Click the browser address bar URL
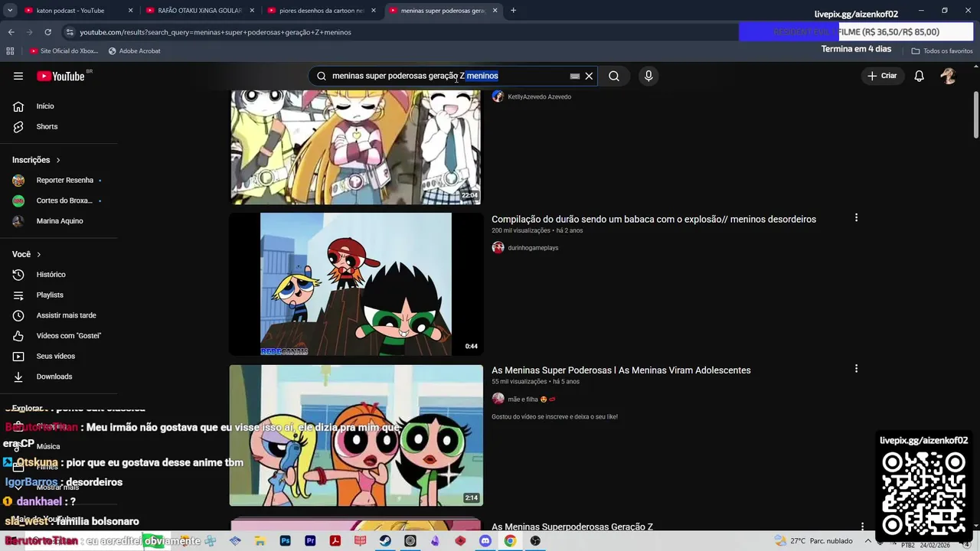Image resolution: width=980 pixels, height=551 pixels. (215, 32)
